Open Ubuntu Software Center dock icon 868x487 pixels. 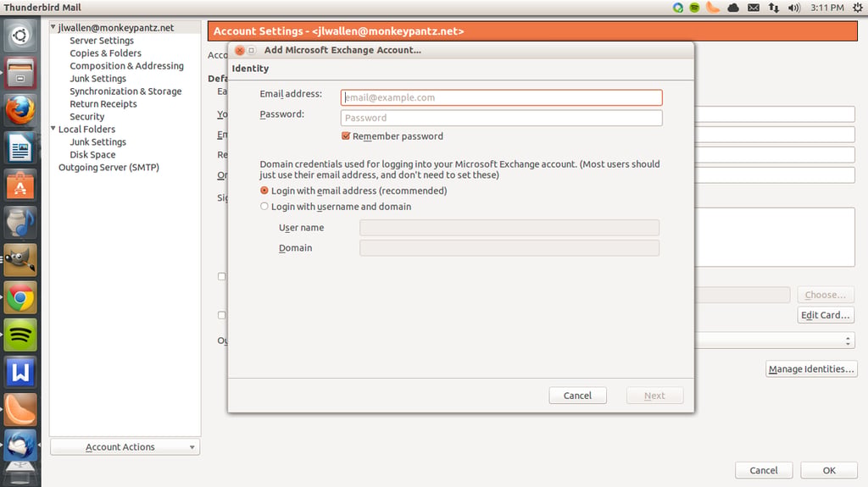click(20, 185)
